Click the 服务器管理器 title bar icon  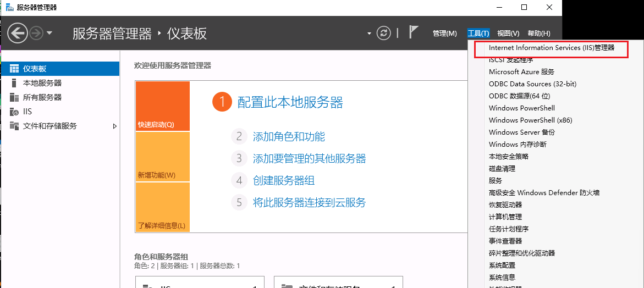(9, 7)
